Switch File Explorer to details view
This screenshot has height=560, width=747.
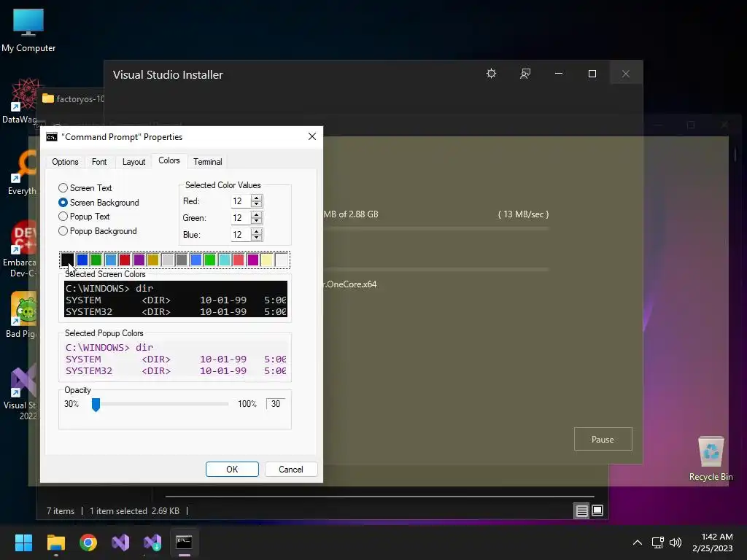click(581, 511)
